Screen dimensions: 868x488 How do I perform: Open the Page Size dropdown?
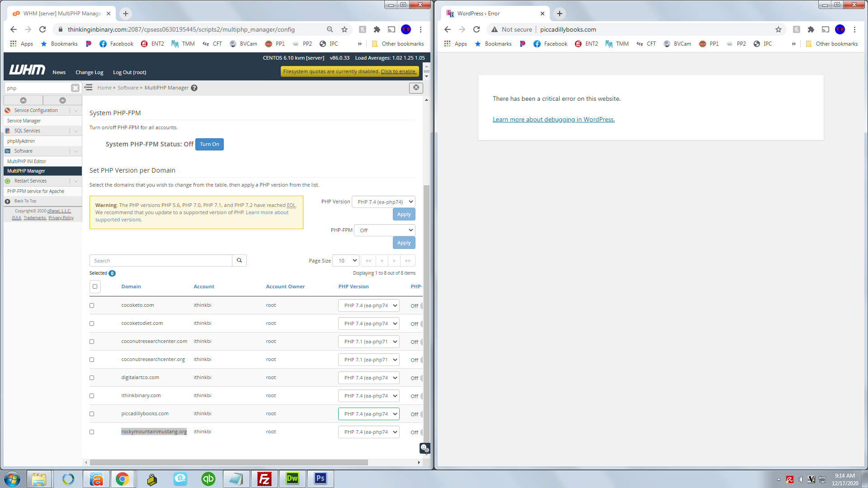[x=346, y=261]
